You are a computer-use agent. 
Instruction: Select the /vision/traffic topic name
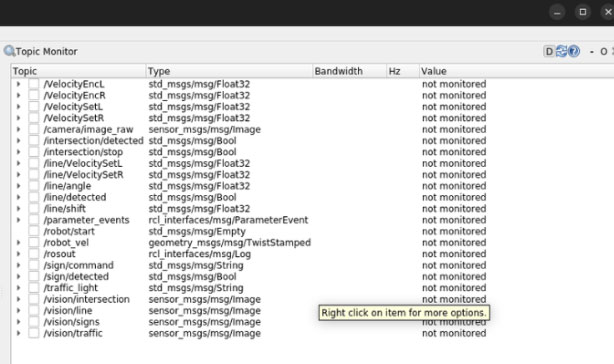73,333
